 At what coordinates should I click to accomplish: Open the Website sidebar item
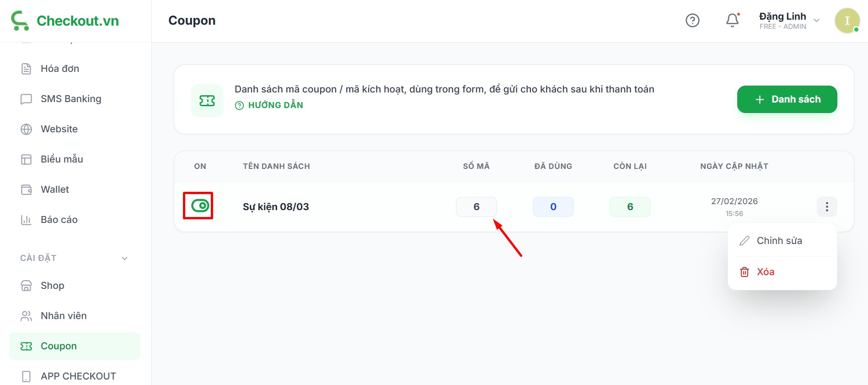point(59,129)
